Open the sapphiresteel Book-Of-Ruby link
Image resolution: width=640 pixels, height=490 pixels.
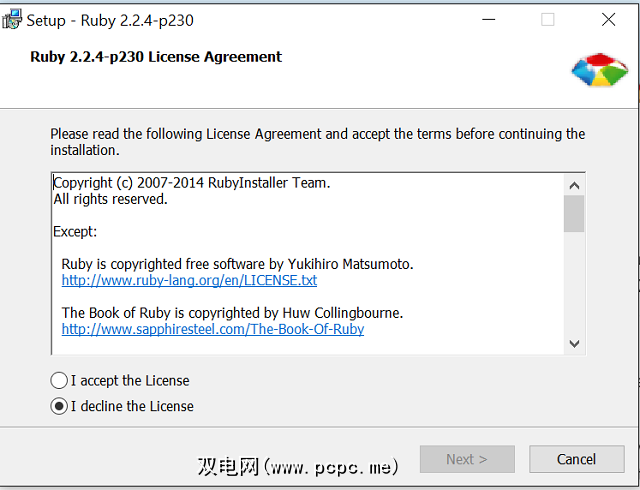click(212, 329)
